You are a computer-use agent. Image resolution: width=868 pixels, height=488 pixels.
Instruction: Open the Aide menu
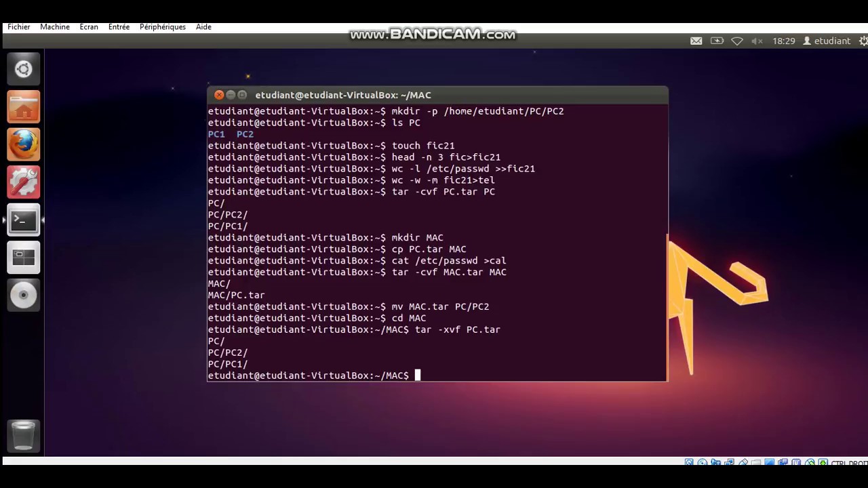point(203,27)
